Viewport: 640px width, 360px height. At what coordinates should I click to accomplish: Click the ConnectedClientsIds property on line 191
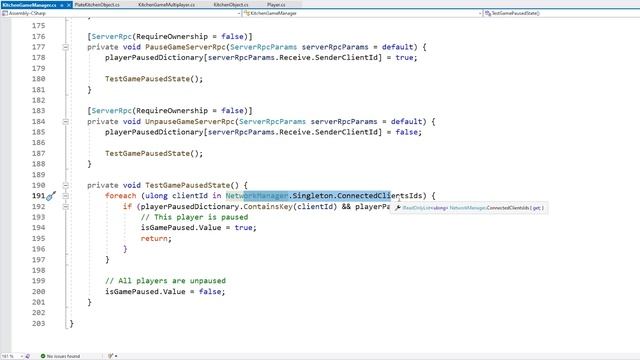click(379, 196)
